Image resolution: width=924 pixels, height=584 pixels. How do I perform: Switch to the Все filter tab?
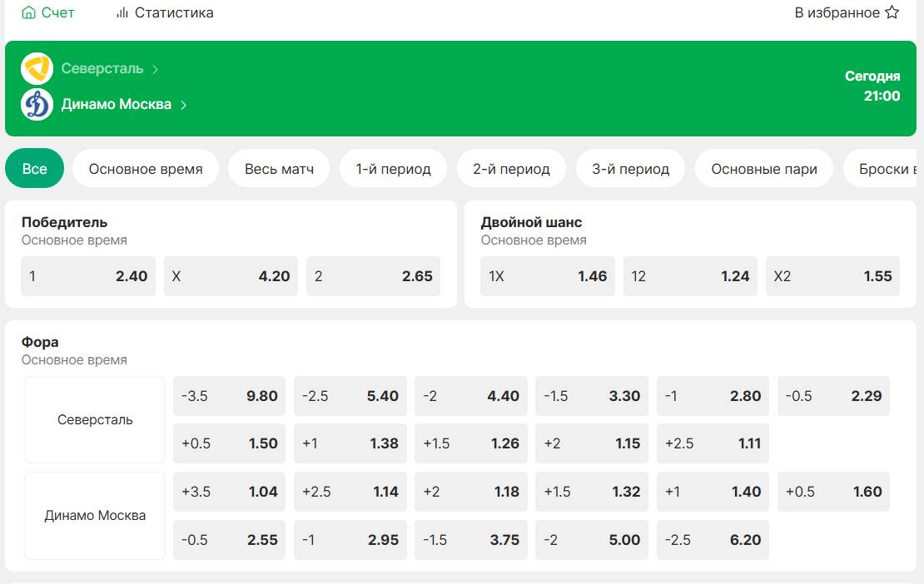[x=34, y=169]
